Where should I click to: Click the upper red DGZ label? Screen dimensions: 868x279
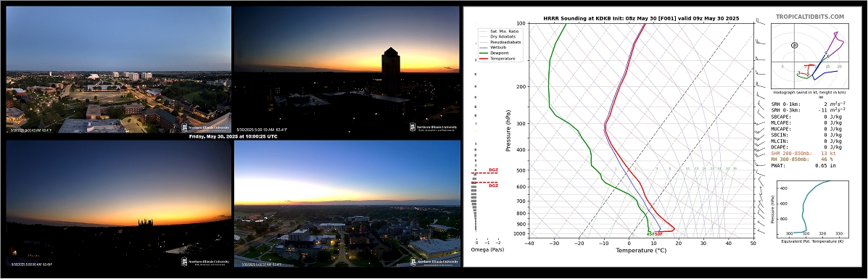(493, 170)
